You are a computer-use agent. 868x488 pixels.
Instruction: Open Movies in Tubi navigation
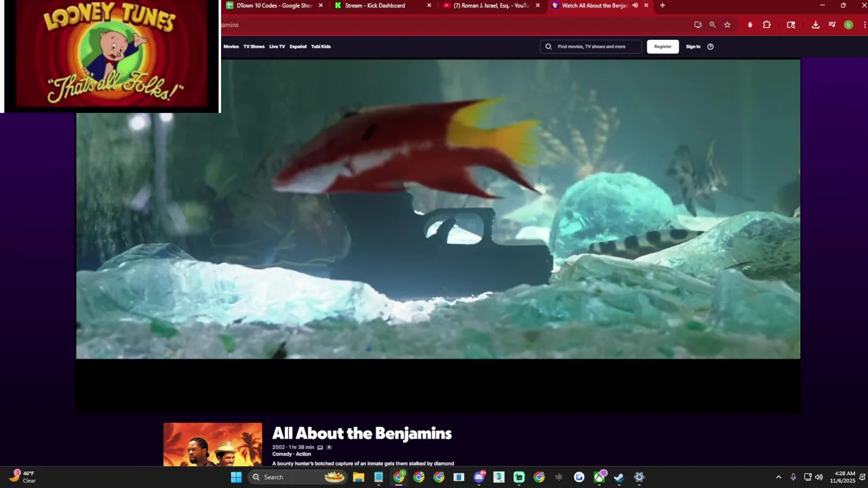pyautogui.click(x=231, y=47)
